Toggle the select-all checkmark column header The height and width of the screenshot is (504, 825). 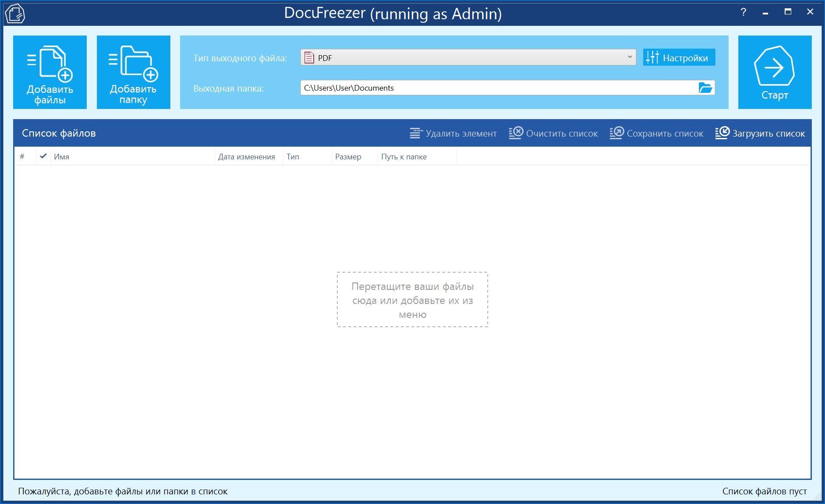(x=43, y=156)
